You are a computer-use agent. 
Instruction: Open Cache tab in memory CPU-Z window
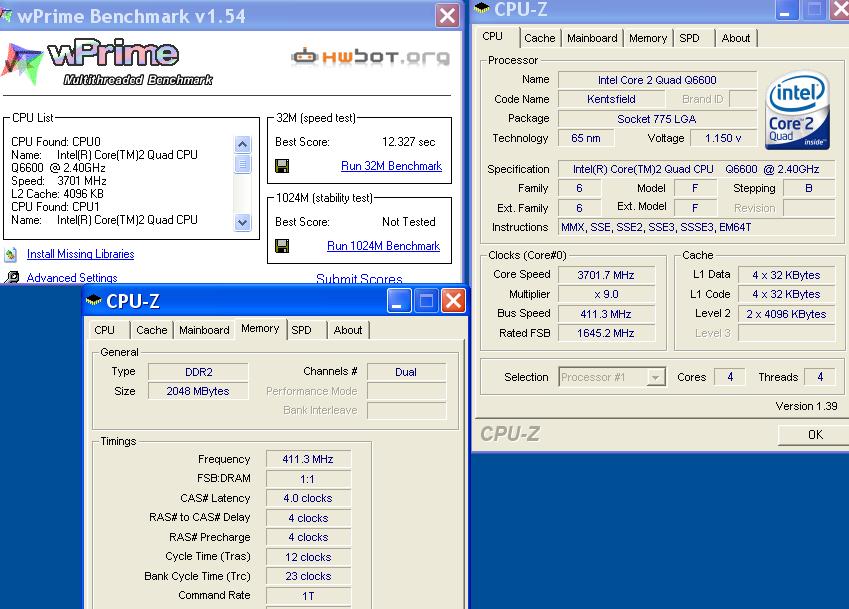[x=152, y=330]
